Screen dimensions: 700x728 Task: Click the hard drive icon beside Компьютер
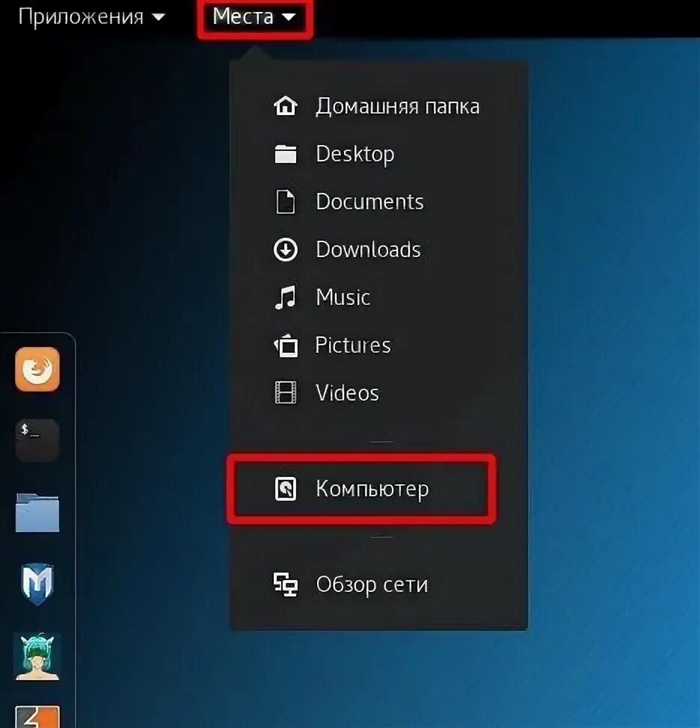(x=285, y=489)
